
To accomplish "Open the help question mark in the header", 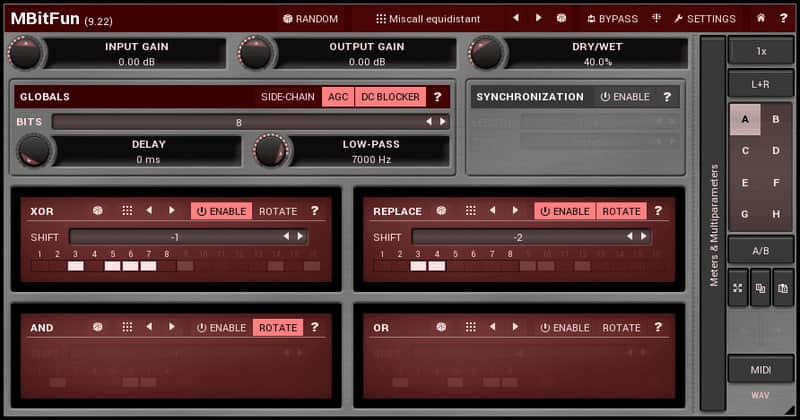I will [x=783, y=18].
